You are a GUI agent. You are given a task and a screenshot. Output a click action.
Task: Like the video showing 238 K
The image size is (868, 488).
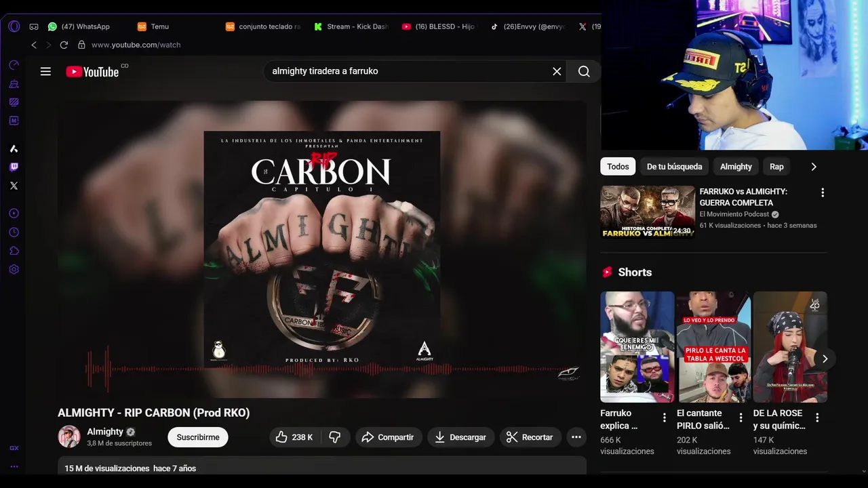click(x=294, y=437)
